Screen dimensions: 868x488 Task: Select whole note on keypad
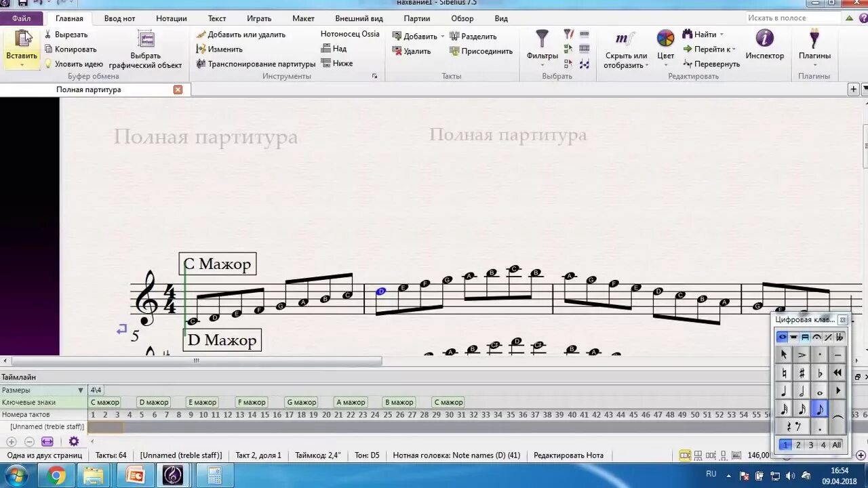pos(820,391)
